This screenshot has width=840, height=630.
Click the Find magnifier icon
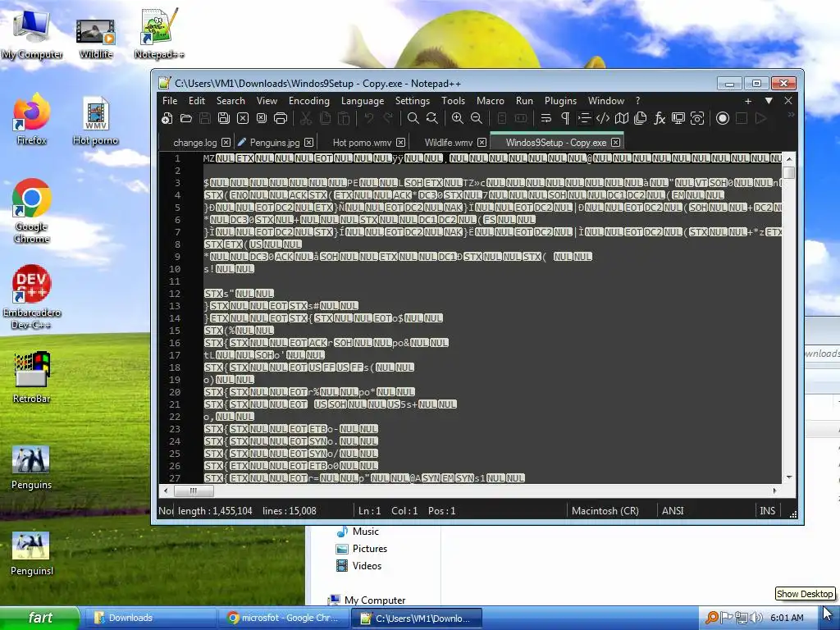[x=413, y=118]
